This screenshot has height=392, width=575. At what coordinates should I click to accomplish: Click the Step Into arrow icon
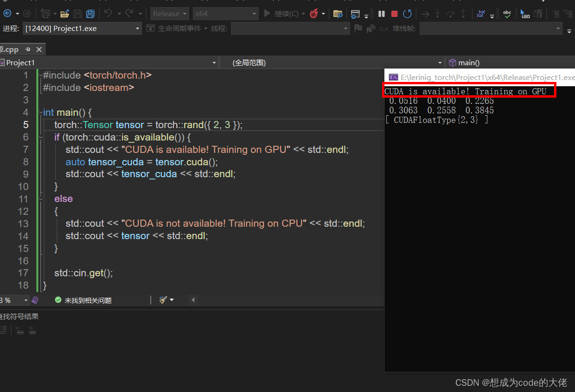click(437, 13)
